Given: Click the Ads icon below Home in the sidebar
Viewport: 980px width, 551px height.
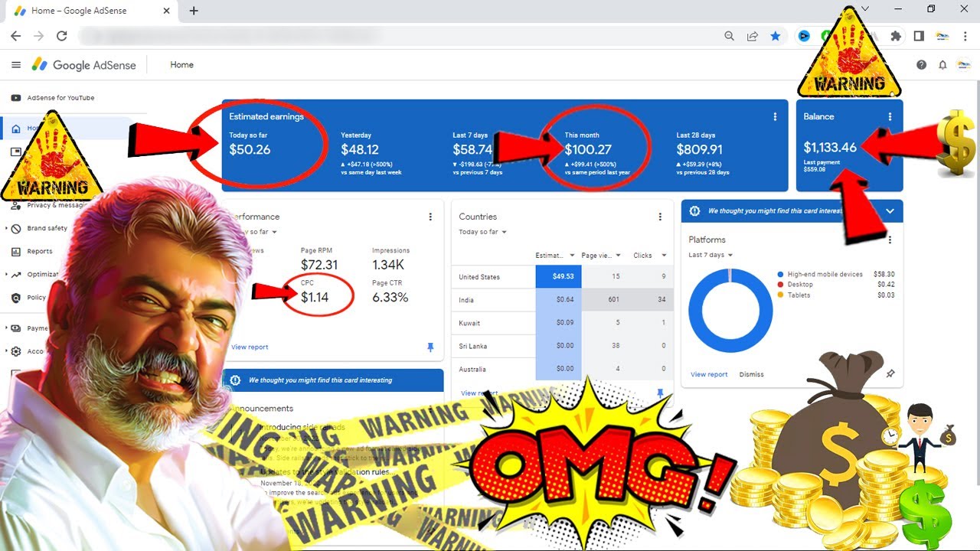Looking at the screenshot, I should (x=16, y=152).
